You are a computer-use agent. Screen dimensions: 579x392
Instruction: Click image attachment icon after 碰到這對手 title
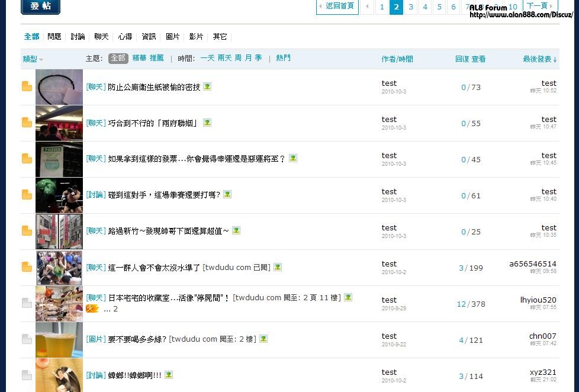(x=227, y=194)
